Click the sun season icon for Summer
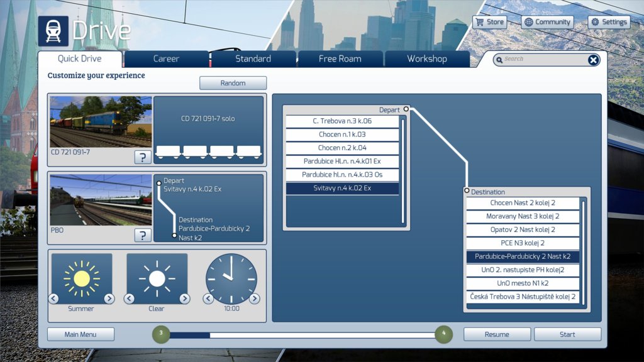 pyautogui.click(x=82, y=278)
